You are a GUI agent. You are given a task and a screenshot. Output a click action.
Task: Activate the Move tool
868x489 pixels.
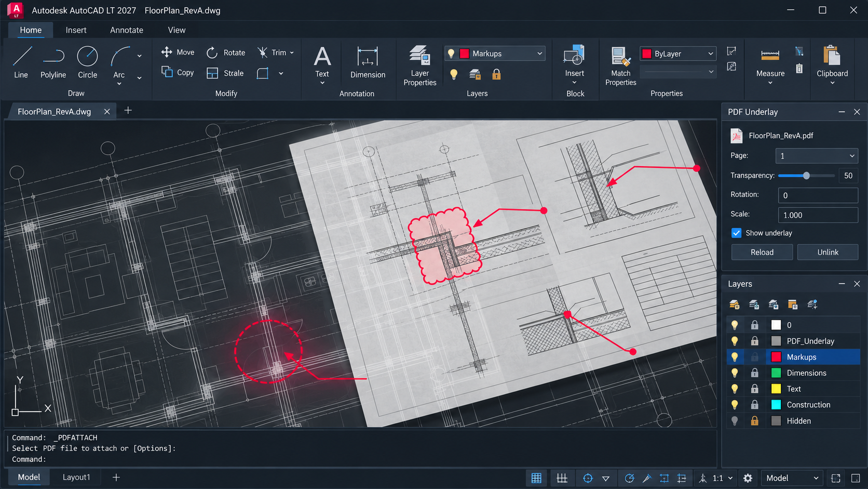click(178, 52)
